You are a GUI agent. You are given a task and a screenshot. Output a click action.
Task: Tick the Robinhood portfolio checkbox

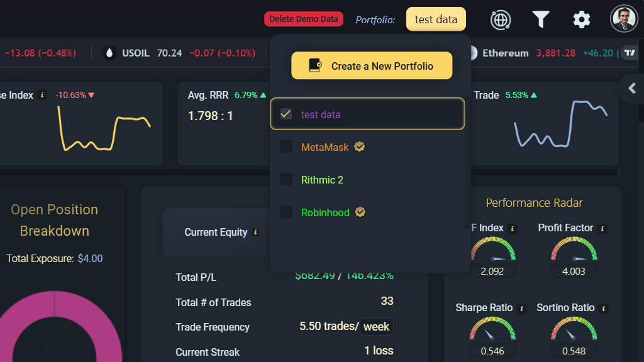(286, 212)
